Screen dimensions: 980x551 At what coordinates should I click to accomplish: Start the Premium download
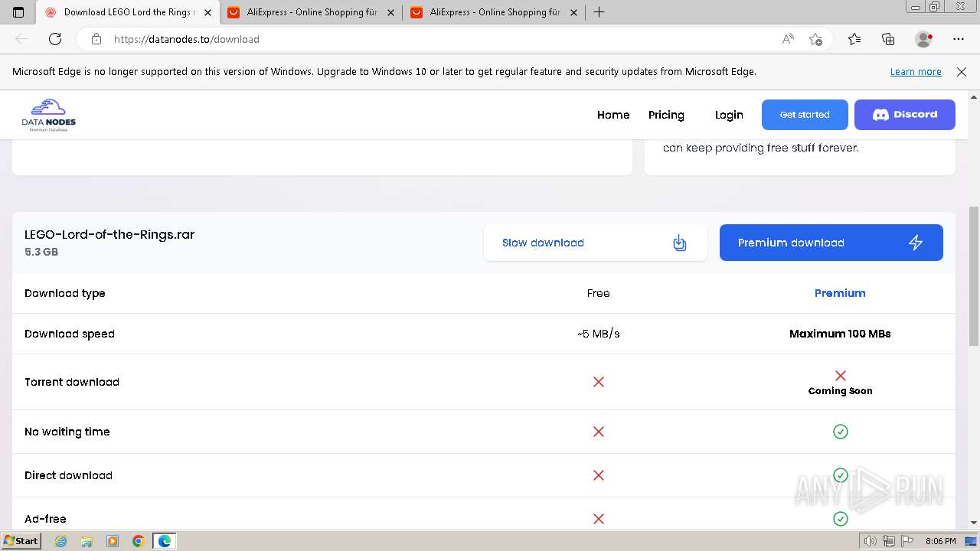tap(831, 243)
